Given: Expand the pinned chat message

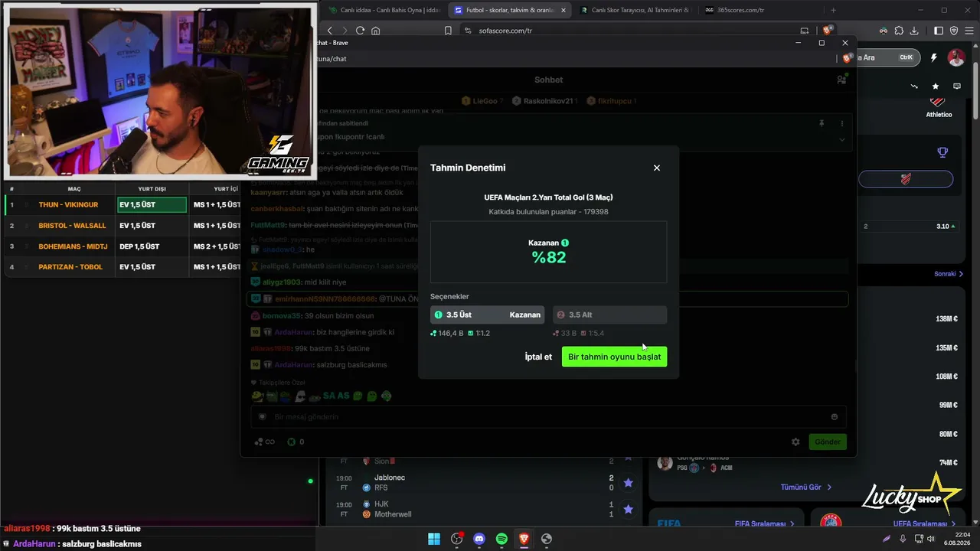Looking at the screenshot, I should pyautogui.click(x=841, y=139).
